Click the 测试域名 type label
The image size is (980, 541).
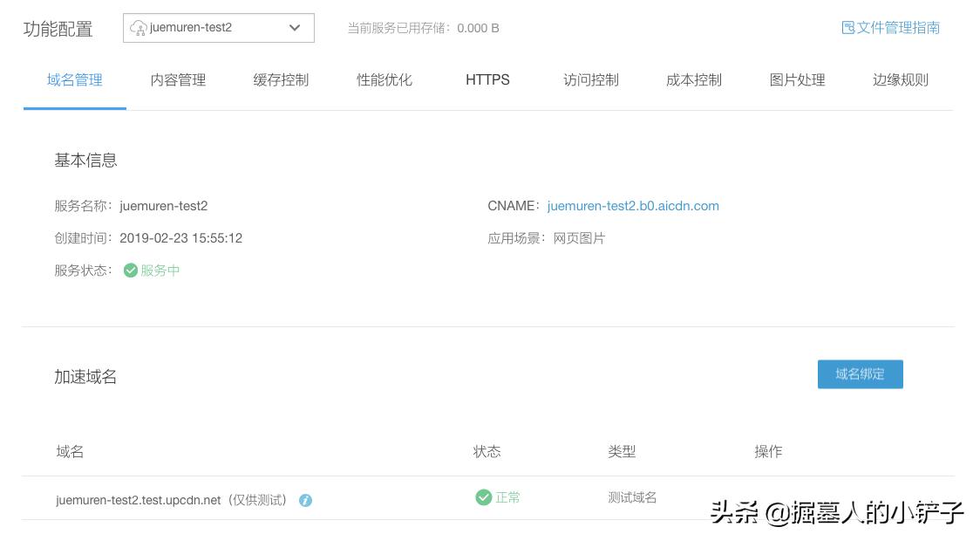(631, 497)
